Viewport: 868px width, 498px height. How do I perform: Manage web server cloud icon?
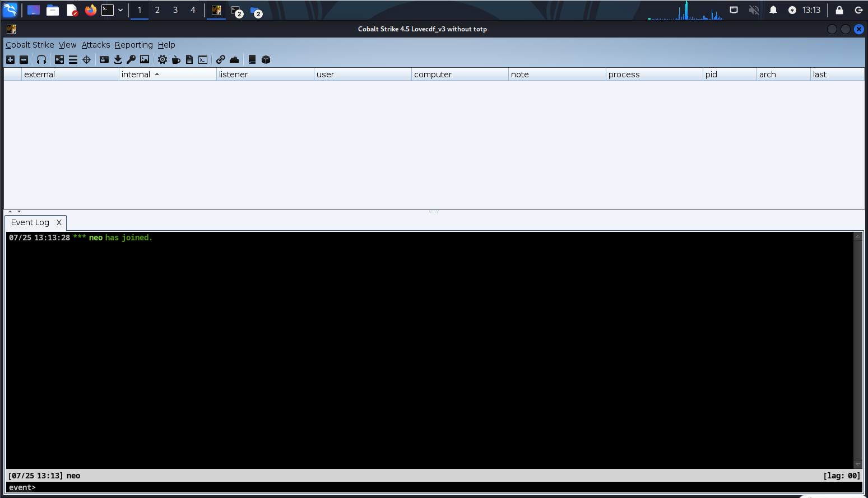point(234,59)
